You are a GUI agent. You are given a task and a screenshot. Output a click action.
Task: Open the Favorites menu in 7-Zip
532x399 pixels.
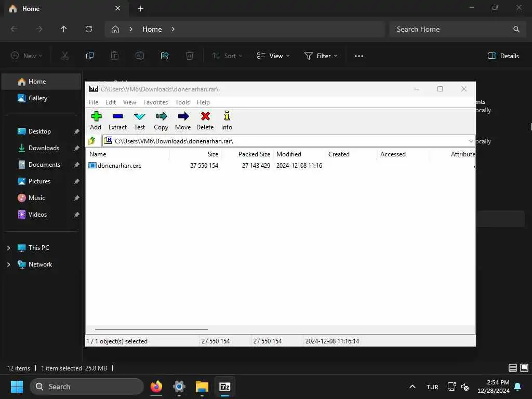point(155,102)
